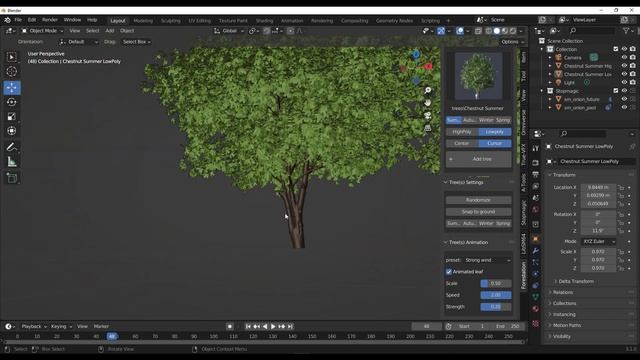Click the red X axis gizmo handle
640x360 pixels.
pyautogui.click(x=428, y=66)
